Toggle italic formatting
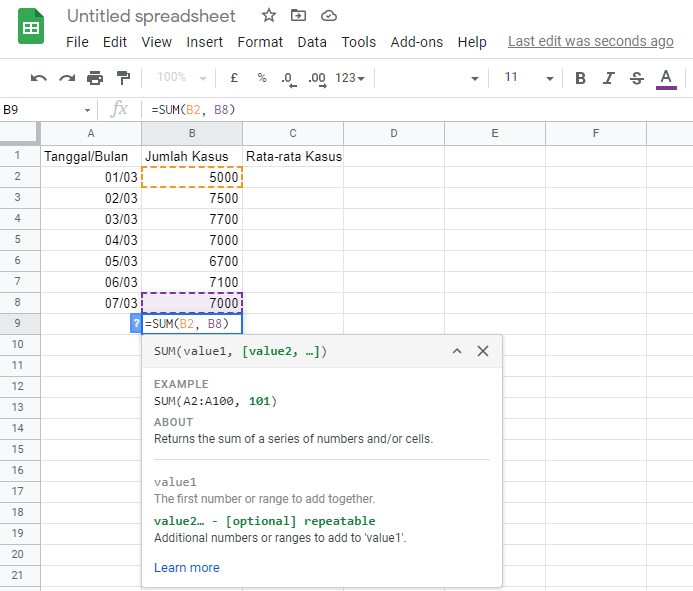The image size is (693, 591). point(609,78)
